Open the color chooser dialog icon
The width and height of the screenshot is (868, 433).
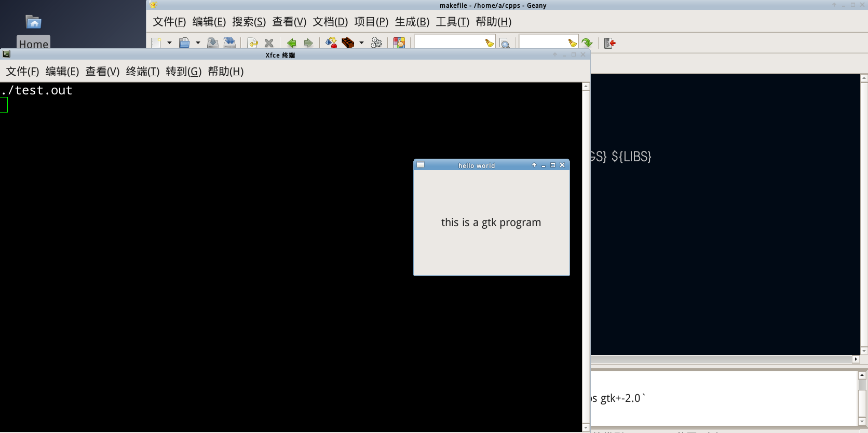coord(399,43)
